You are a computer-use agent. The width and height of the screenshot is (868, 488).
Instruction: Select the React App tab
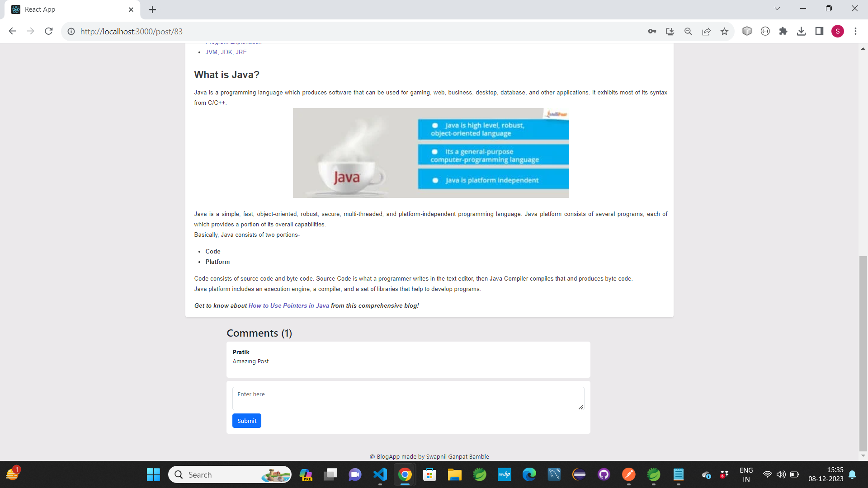[68, 9]
